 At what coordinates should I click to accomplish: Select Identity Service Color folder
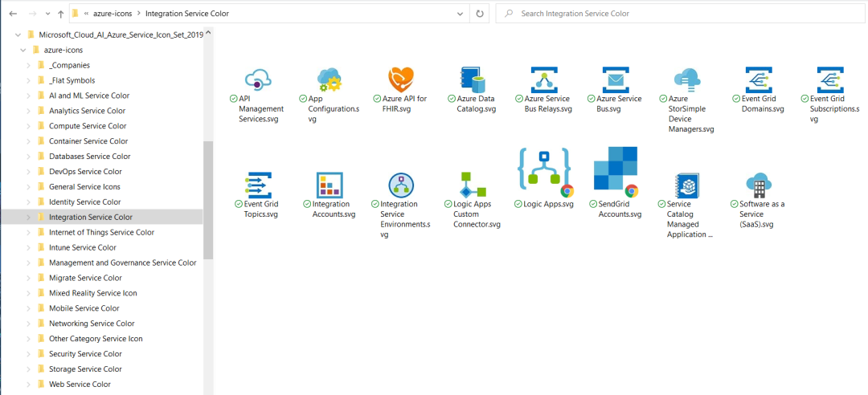tap(84, 202)
